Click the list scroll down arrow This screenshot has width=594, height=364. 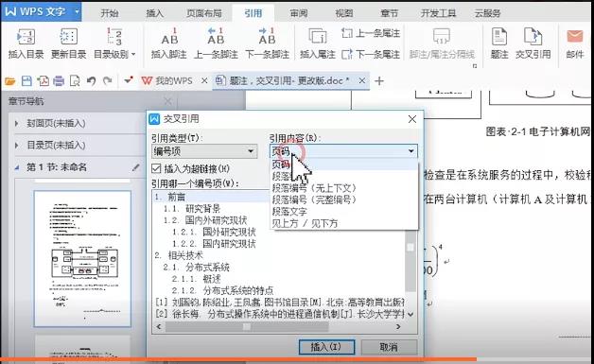click(x=411, y=315)
